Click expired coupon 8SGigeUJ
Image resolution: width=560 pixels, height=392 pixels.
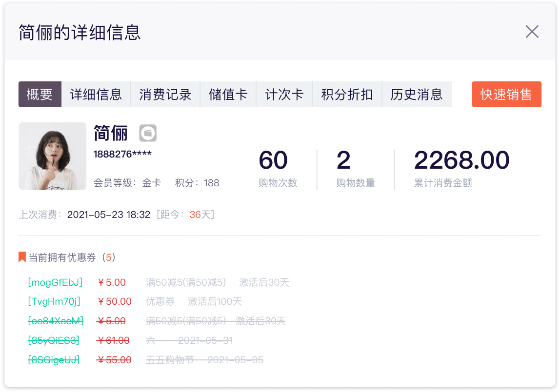(x=54, y=360)
